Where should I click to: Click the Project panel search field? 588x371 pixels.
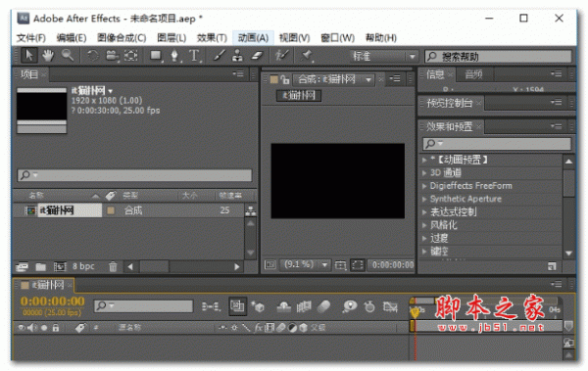tap(134, 175)
